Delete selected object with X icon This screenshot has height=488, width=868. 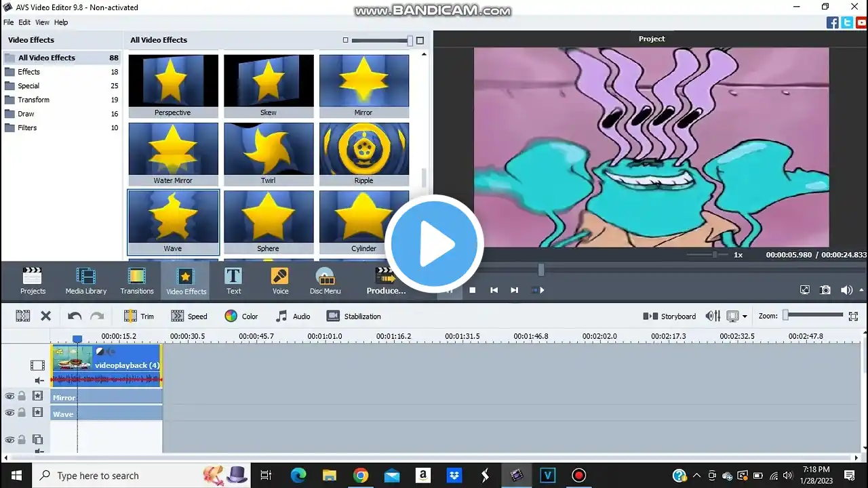tap(45, 316)
